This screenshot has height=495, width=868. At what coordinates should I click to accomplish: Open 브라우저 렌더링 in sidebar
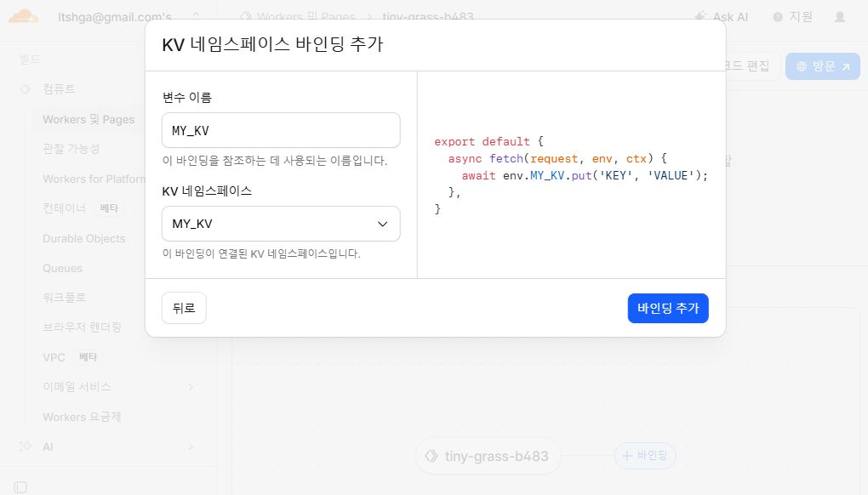click(x=82, y=327)
